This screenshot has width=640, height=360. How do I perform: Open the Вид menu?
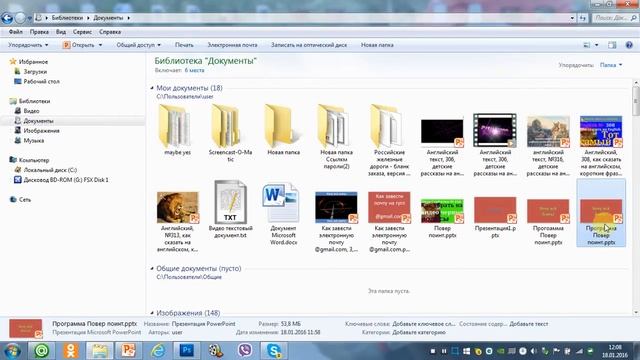61,32
